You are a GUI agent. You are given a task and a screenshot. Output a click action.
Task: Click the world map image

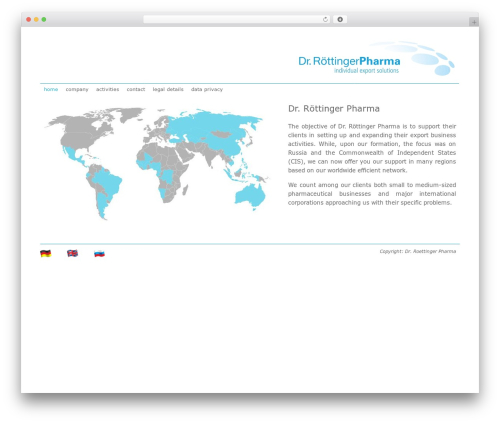(157, 164)
